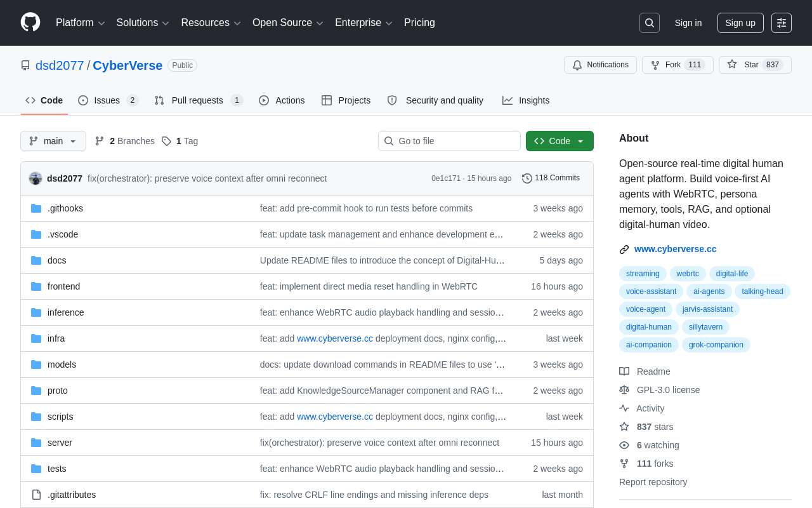Click the commit history clock icon
This screenshot has width=812, height=508.
pyautogui.click(x=527, y=178)
